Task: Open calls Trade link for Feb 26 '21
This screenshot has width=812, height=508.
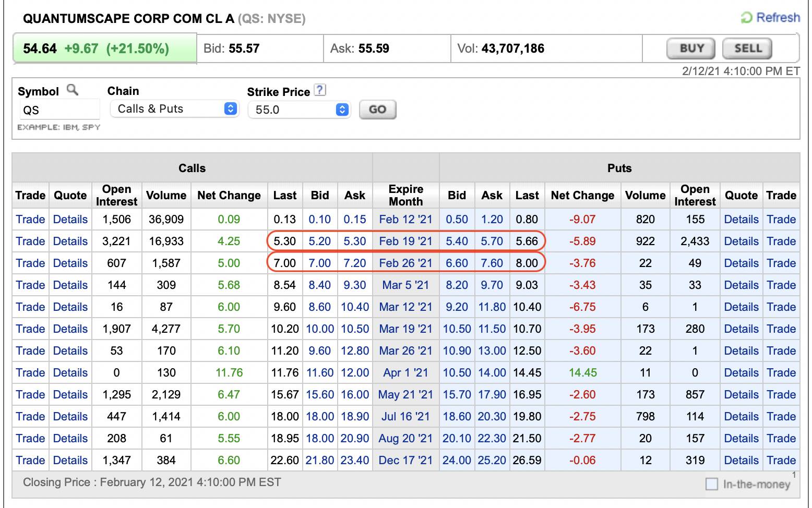Action: coord(30,263)
